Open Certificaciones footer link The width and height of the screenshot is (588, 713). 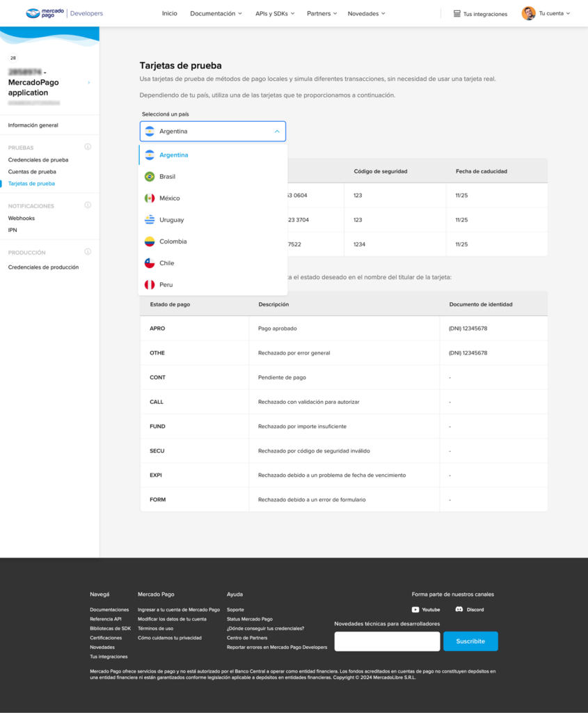(x=106, y=638)
